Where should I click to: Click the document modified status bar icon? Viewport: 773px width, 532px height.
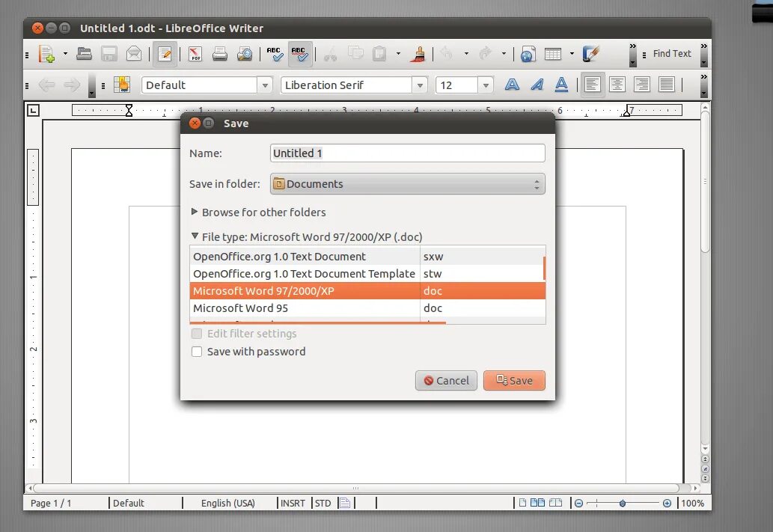pyautogui.click(x=345, y=503)
